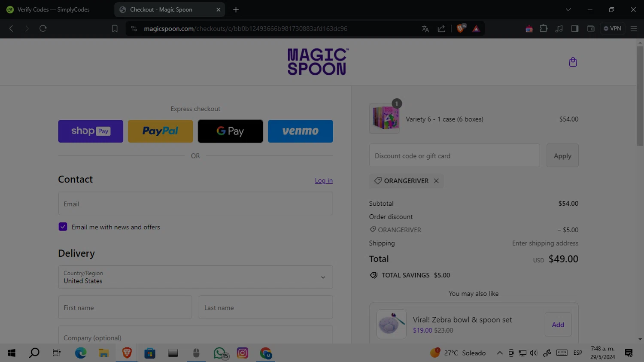Open Instagram from taskbar

(243, 353)
